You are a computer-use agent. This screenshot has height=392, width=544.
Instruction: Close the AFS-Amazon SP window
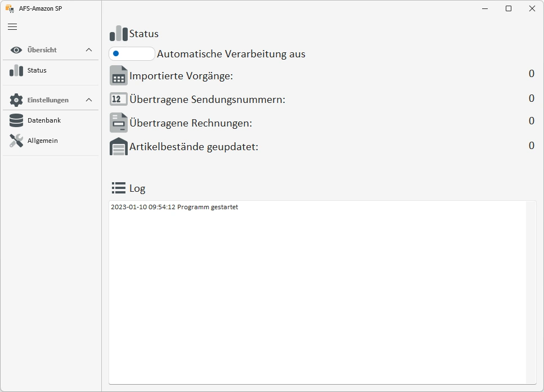point(532,8)
